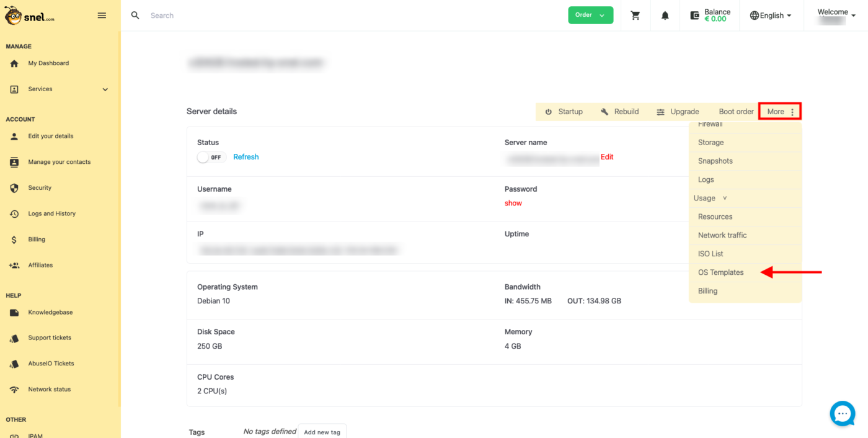Open the notifications bell
The image size is (868, 438).
click(665, 16)
